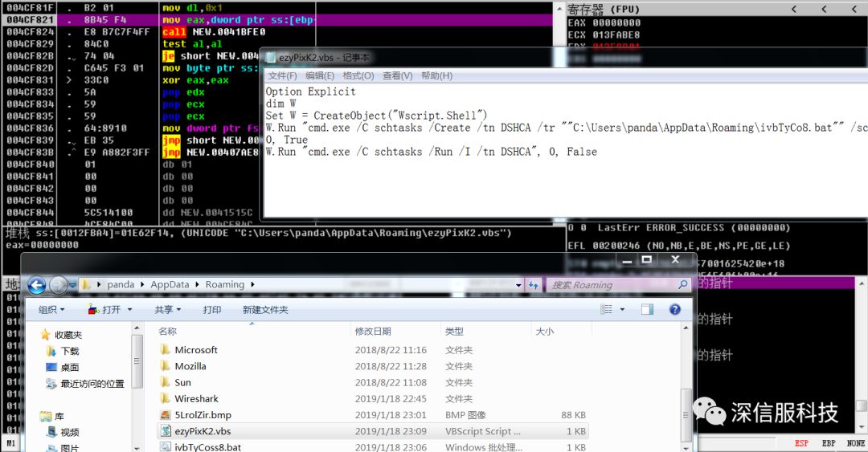Click the Notepad title bar icon
This screenshot has height=452, width=868.
pos(272,58)
